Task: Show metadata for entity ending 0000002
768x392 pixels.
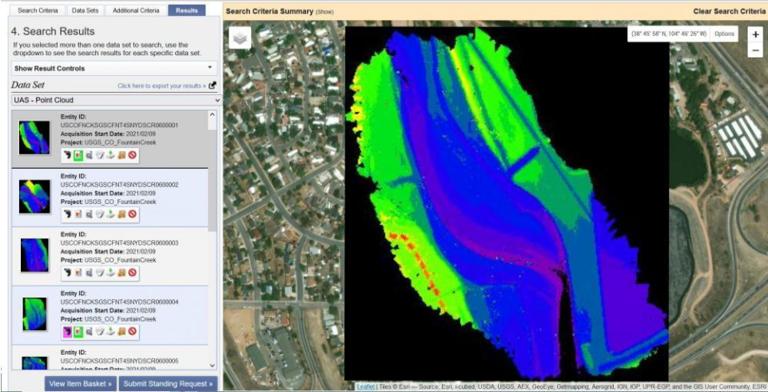Action: [x=99, y=214]
